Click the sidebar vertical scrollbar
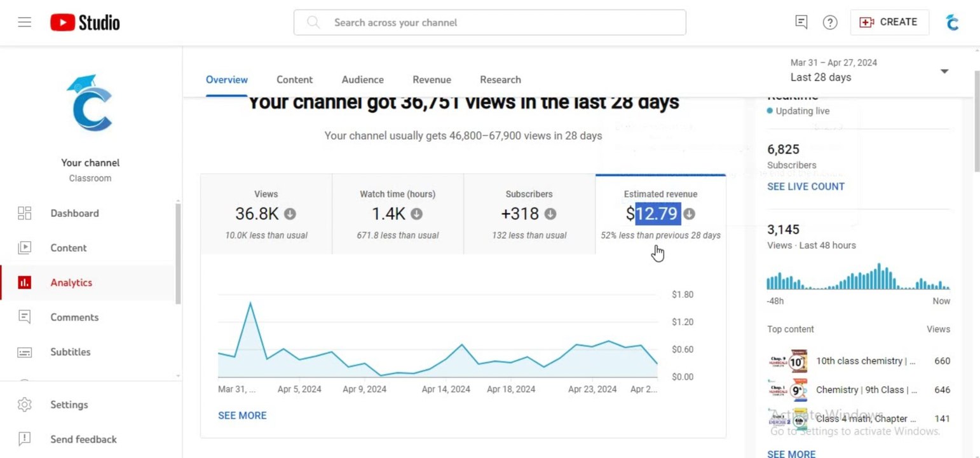The image size is (980, 458). (x=178, y=253)
